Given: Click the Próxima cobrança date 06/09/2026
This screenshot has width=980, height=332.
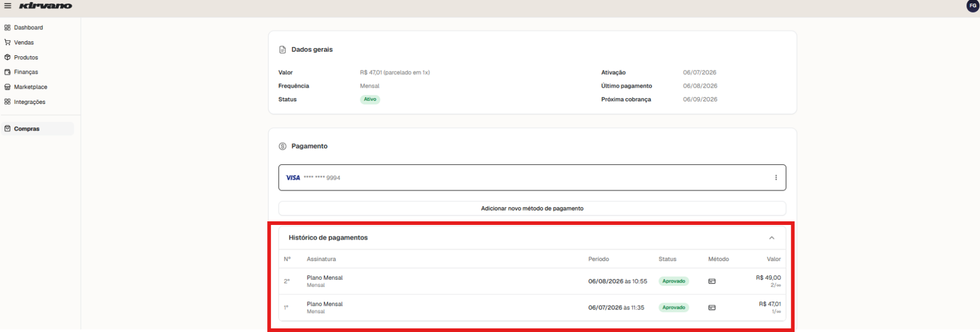Looking at the screenshot, I should tap(700, 99).
